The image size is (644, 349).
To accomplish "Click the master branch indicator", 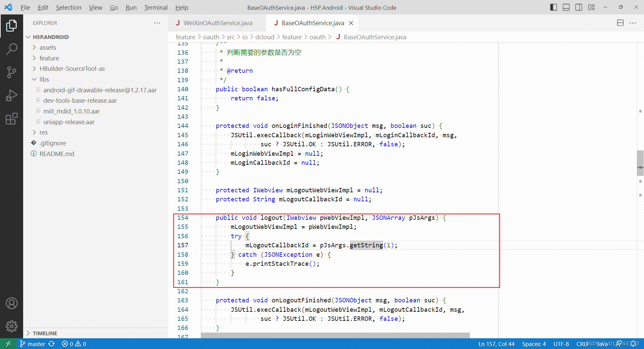I will tap(33, 344).
